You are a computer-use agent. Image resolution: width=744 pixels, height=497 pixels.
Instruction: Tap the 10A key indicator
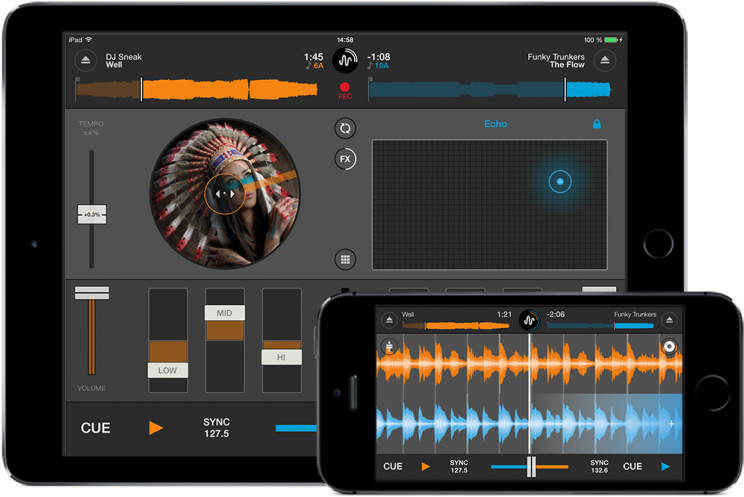pos(378,66)
